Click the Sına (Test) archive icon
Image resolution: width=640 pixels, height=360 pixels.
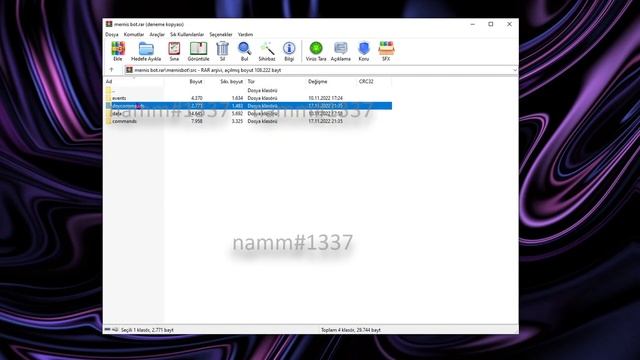click(174, 51)
